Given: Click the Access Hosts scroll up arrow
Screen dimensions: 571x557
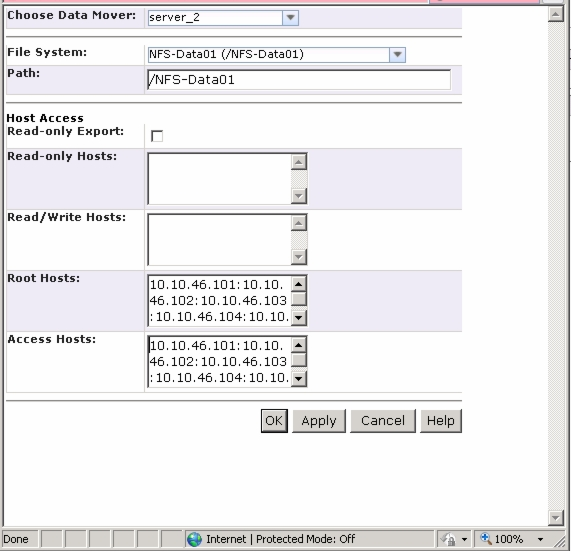Looking at the screenshot, I should tap(299, 345).
